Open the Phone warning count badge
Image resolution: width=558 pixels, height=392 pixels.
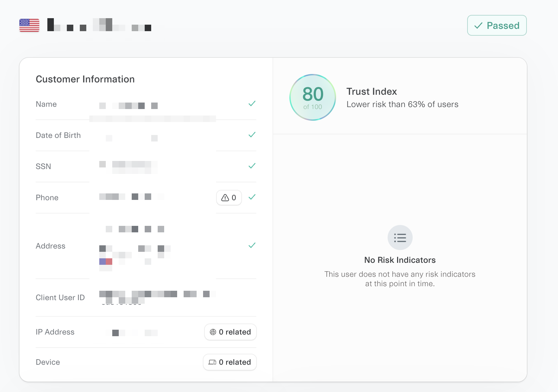point(229,198)
